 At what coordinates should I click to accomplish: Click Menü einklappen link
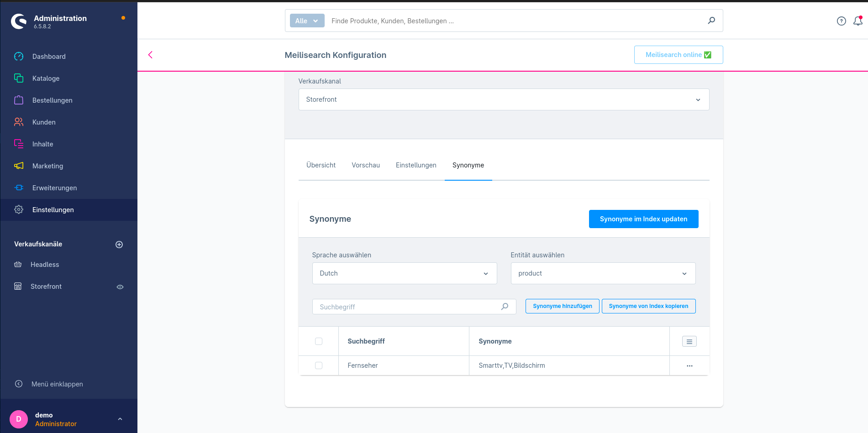click(x=57, y=384)
